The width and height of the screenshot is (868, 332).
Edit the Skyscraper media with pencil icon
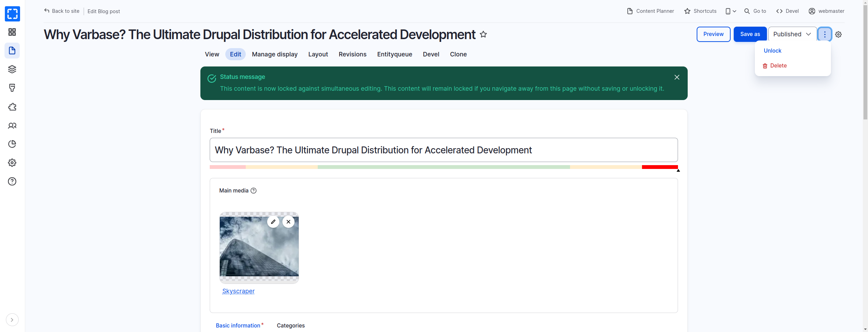273,222
